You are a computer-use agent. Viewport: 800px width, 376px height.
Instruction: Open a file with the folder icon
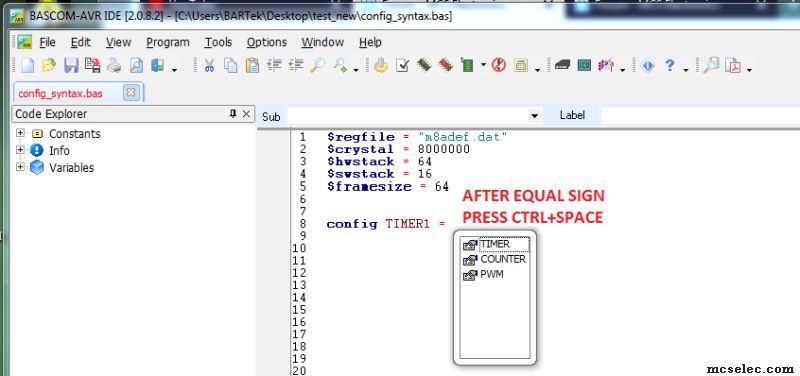[49, 65]
